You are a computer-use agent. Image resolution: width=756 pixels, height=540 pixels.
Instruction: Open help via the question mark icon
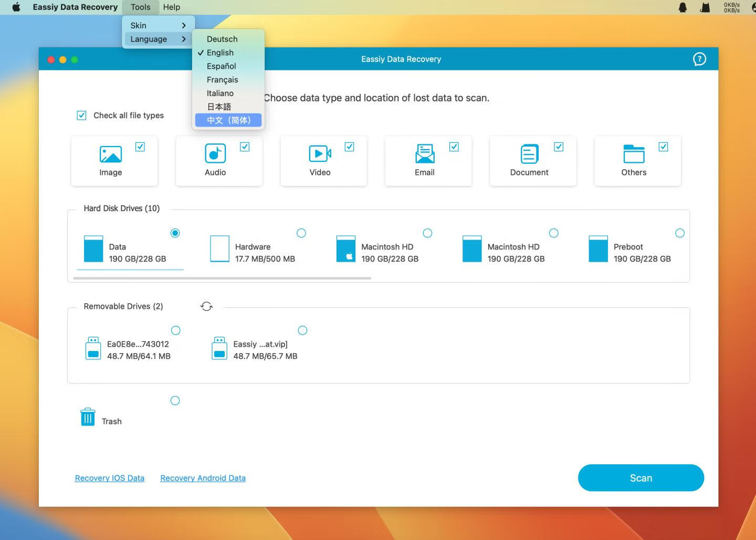point(699,59)
